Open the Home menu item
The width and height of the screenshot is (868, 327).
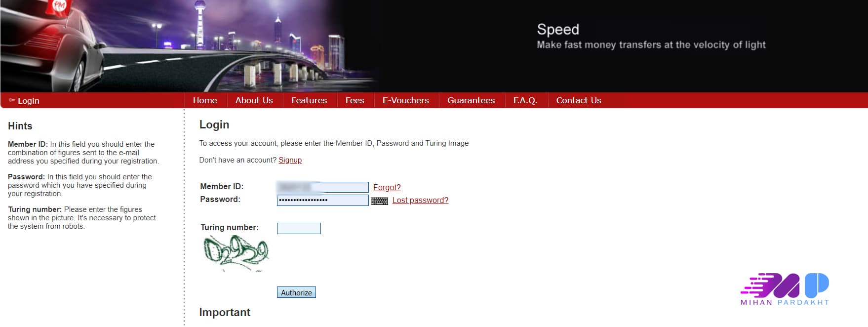205,100
